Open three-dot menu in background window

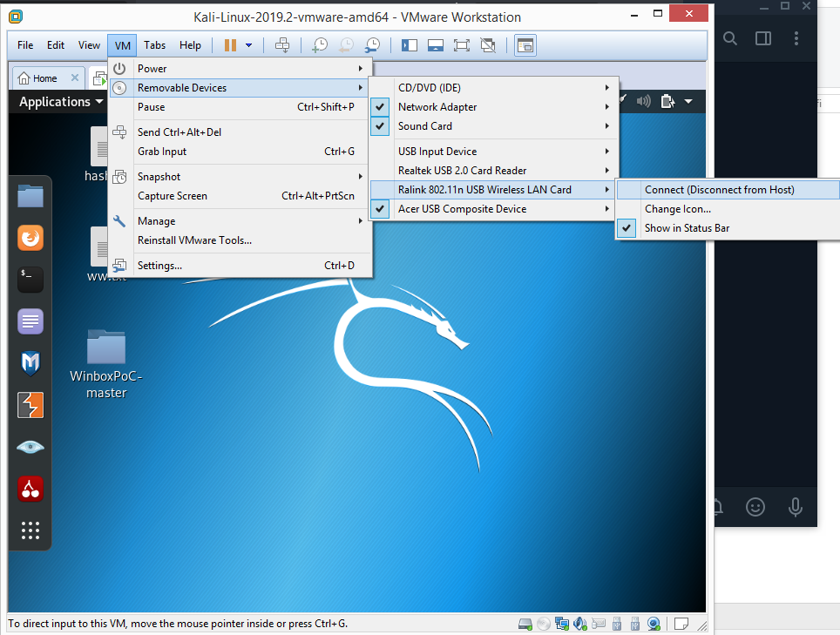click(x=796, y=38)
